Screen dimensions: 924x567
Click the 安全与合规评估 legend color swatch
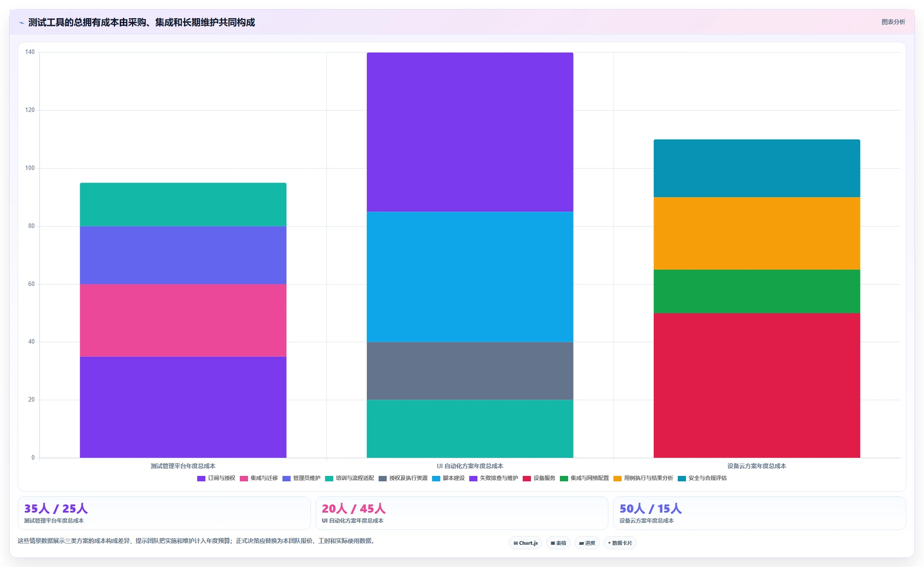click(x=682, y=479)
